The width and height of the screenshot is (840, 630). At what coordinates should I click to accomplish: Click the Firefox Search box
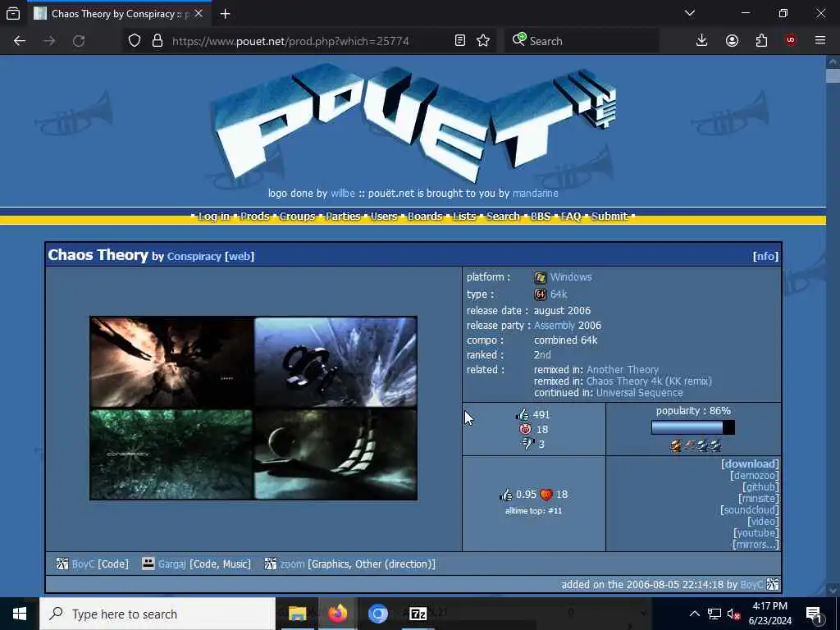point(582,41)
